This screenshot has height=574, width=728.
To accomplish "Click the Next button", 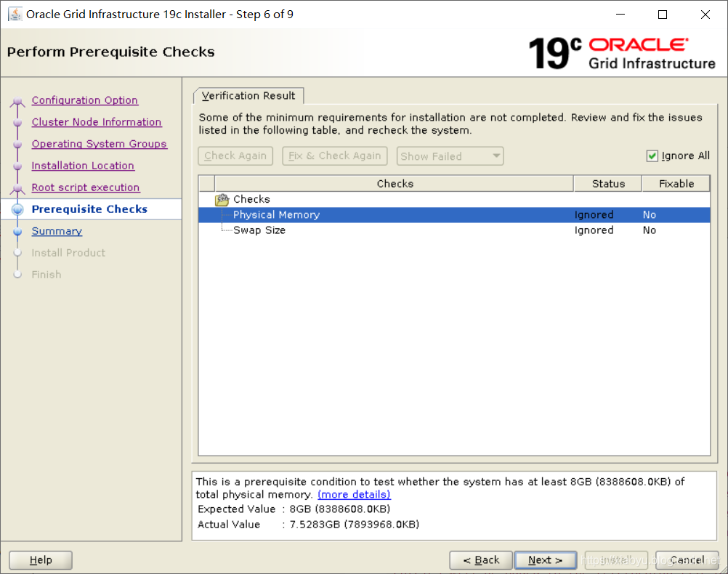I will [546, 560].
